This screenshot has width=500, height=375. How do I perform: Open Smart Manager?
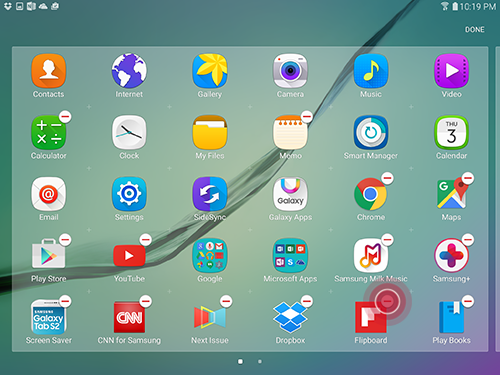(371, 132)
